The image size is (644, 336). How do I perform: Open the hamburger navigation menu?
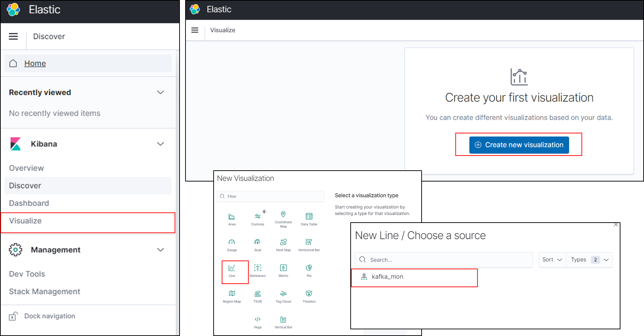(13, 36)
